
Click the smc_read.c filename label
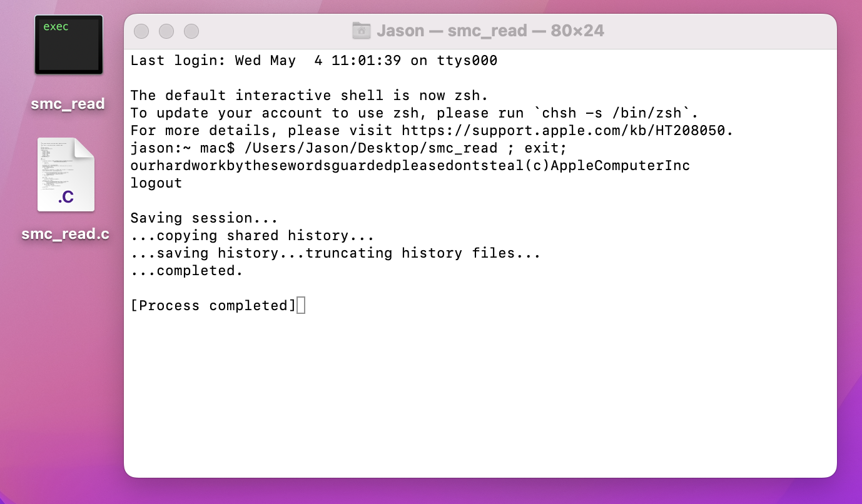pyautogui.click(x=66, y=234)
